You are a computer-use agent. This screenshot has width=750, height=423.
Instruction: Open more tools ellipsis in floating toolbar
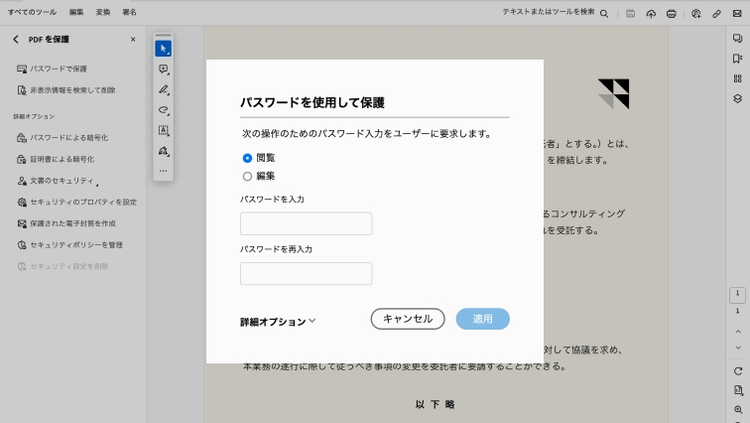coord(163,171)
